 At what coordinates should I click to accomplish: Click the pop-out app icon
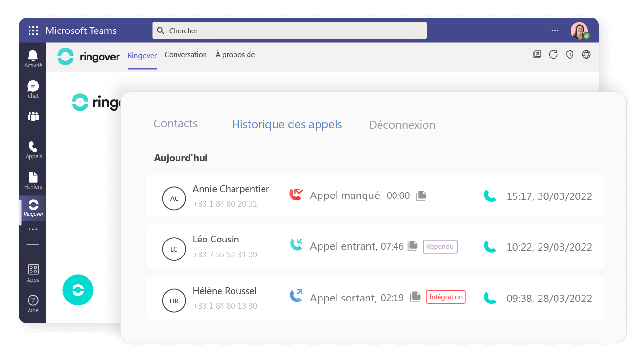click(x=537, y=54)
